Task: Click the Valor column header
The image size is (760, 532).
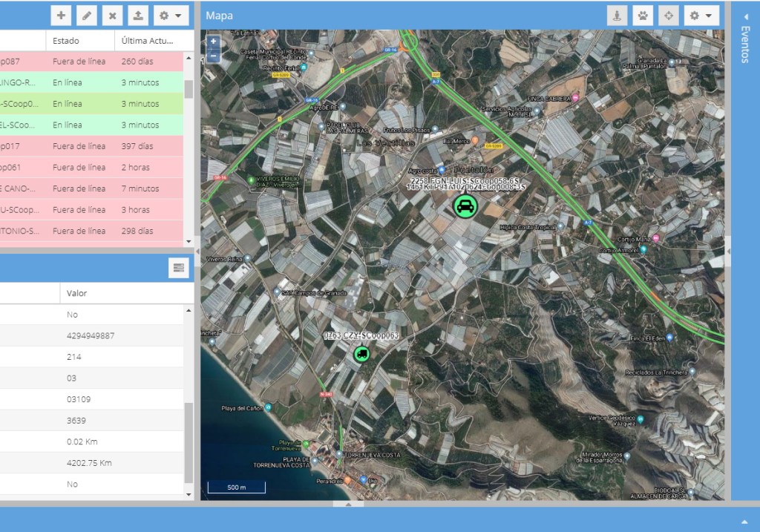Action: [x=77, y=293]
